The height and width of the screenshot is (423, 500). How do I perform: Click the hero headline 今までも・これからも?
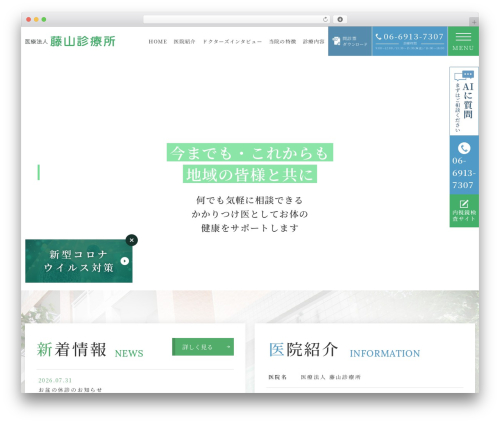tap(250, 153)
